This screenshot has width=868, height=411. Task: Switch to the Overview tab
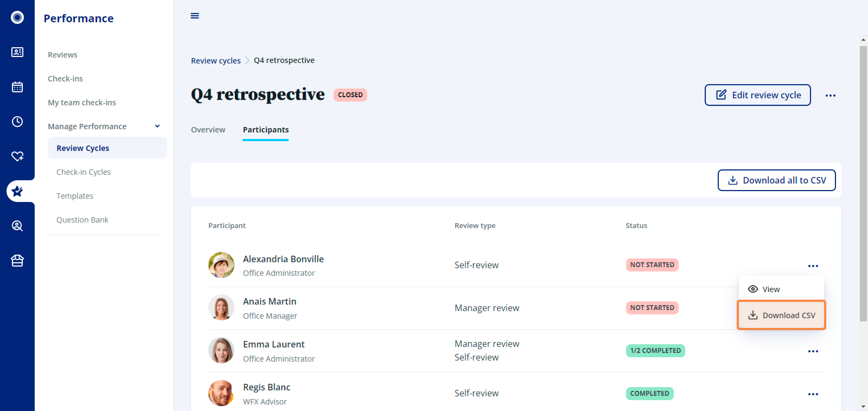click(x=208, y=130)
